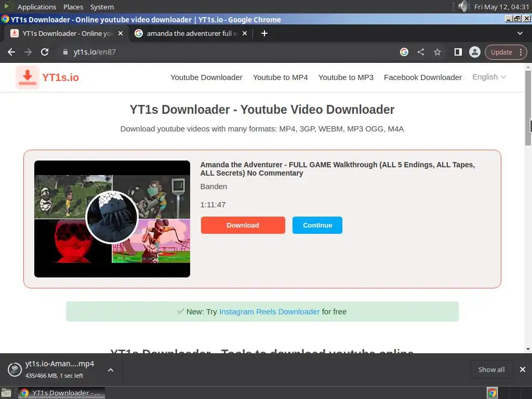The width and height of the screenshot is (532, 399).
Task: Click Show all downloads button
Action: [x=491, y=369]
